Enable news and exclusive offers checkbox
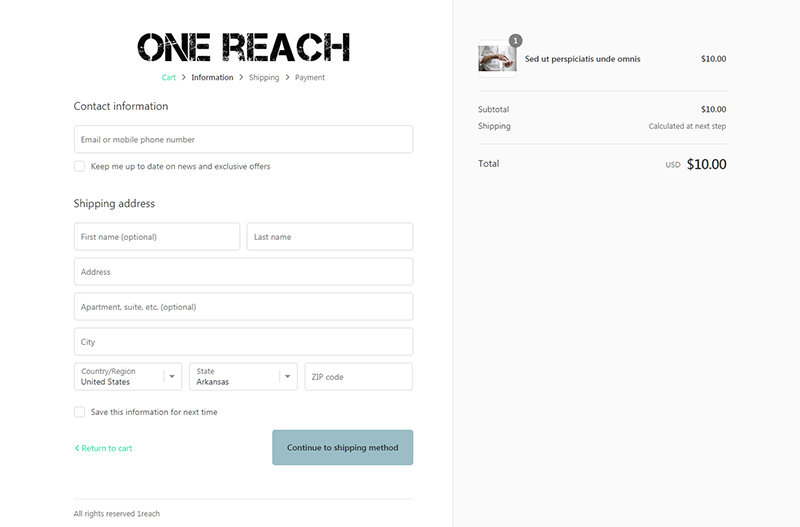 79,166
